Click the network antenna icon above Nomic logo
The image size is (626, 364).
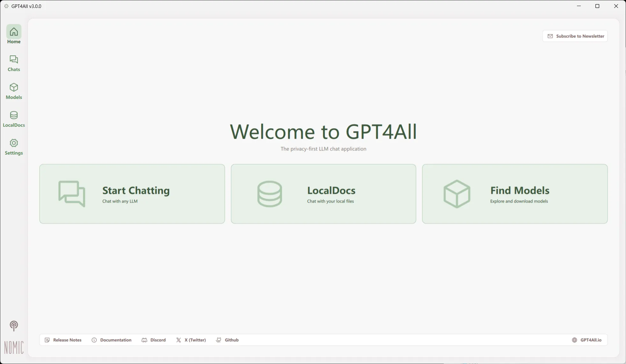(x=14, y=326)
